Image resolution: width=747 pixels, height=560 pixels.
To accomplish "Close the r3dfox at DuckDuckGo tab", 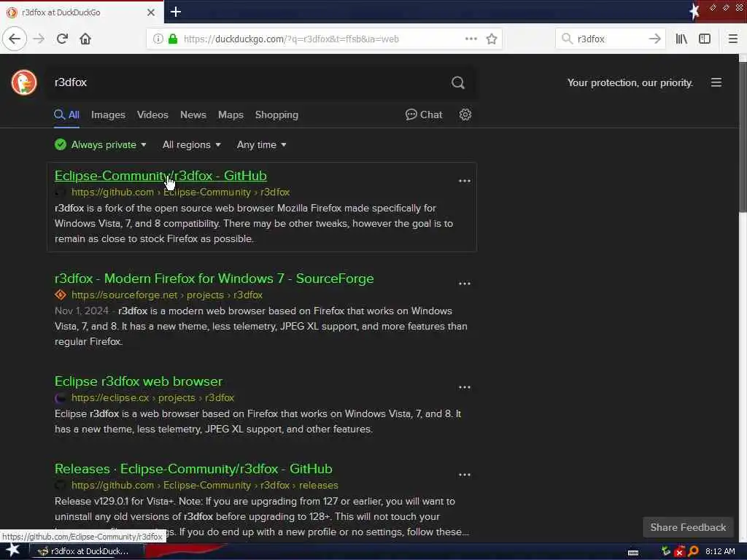I will tap(150, 12).
